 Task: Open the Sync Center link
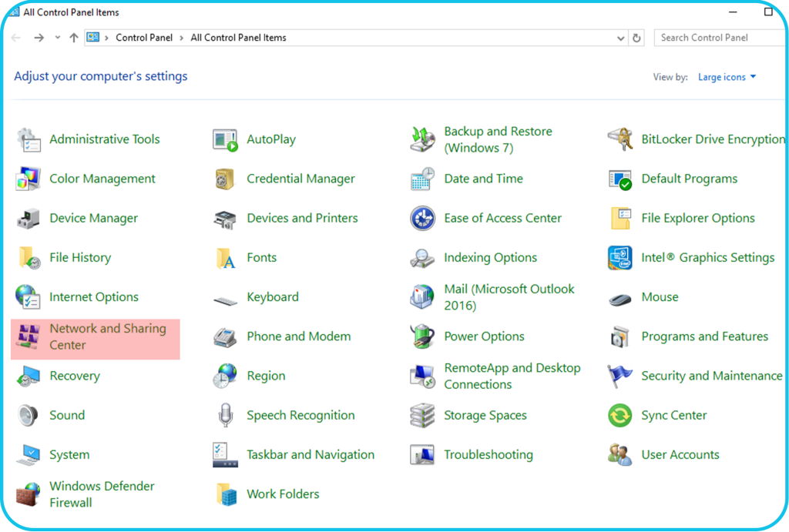pos(673,415)
